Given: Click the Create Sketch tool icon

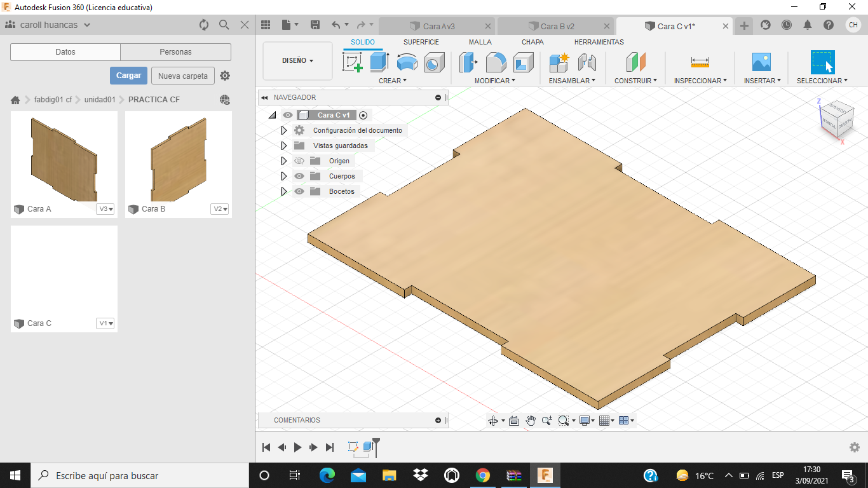Looking at the screenshot, I should [x=352, y=62].
